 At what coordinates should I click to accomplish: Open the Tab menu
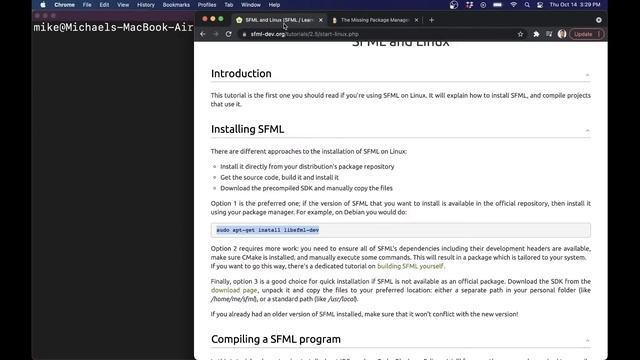[x=229, y=5]
